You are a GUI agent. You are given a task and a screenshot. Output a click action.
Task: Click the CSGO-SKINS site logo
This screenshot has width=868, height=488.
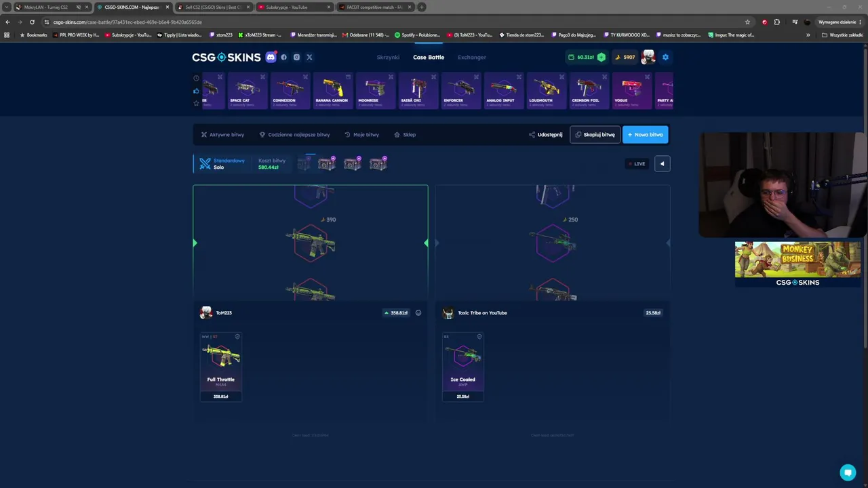click(x=226, y=57)
